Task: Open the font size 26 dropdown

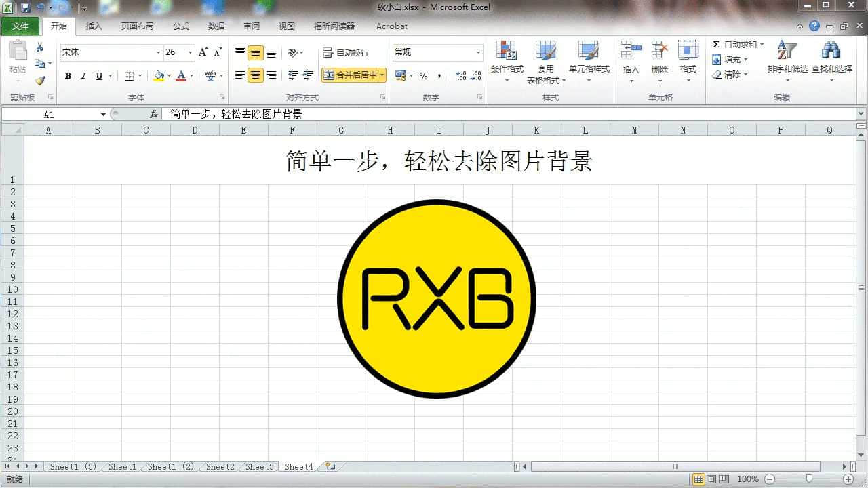Action: click(191, 52)
